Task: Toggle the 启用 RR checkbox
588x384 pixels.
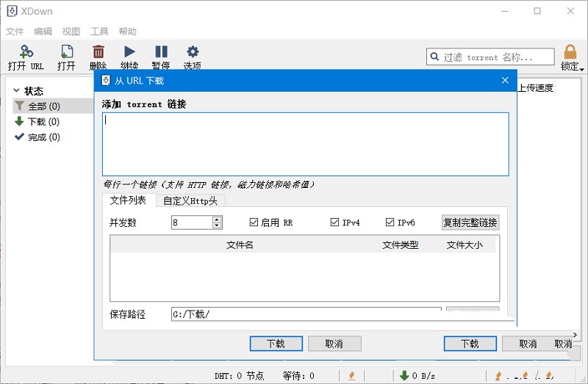Action: (x=254, y=222)
